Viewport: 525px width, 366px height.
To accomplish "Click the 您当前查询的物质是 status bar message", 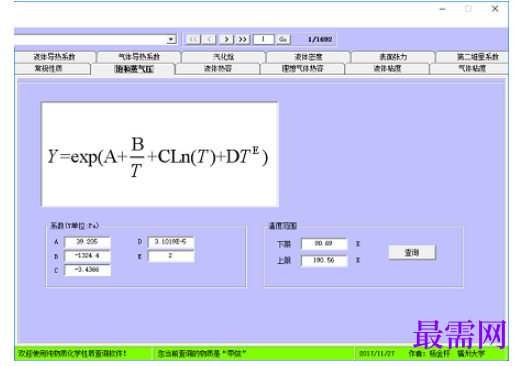I will tap(202, 353).
